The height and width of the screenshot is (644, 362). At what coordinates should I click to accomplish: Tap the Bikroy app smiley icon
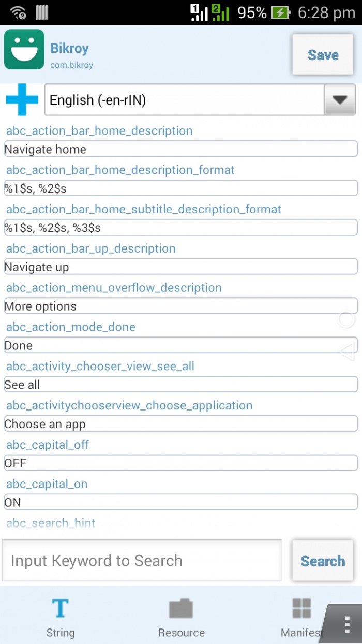pyautogui.click(x=24, y=49)
